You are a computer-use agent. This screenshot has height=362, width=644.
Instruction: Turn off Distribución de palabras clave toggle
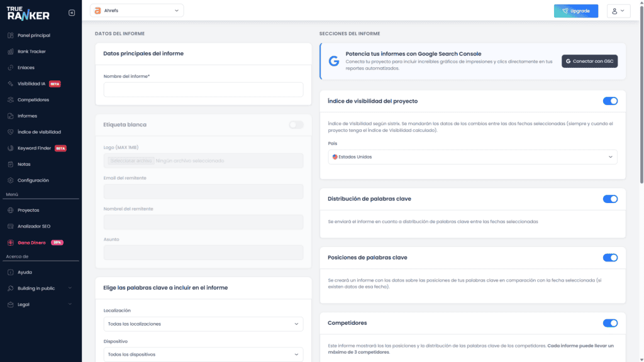pos(610,199)
